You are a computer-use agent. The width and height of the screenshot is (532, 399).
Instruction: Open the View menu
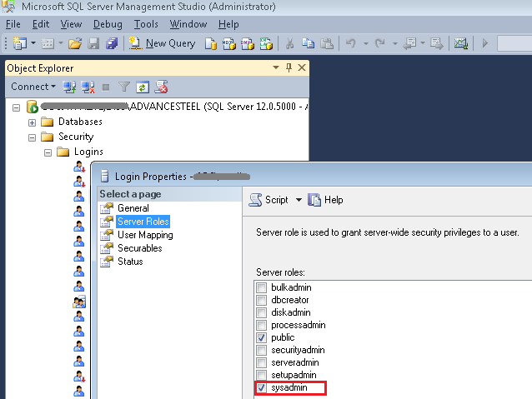[71, 24]
